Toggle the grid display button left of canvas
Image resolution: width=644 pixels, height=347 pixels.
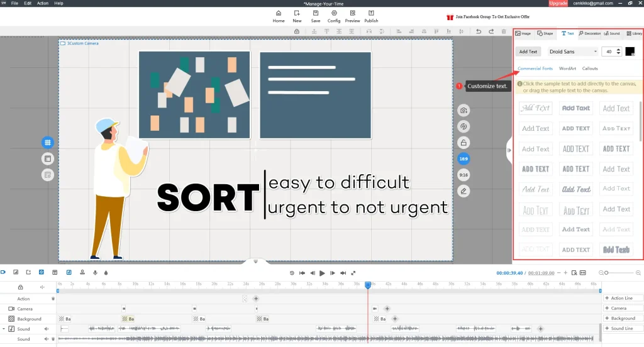click(48, 143)
